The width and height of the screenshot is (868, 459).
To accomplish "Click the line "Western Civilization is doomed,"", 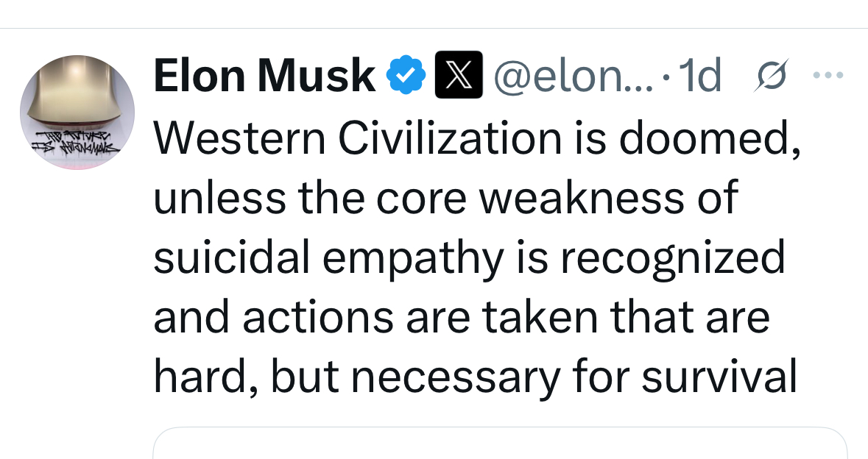I will click(476, 138).
